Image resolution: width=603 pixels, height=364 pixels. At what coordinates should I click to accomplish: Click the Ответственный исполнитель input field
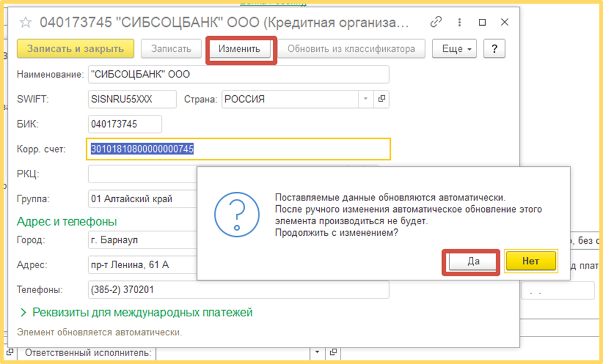tap(233, 352)
